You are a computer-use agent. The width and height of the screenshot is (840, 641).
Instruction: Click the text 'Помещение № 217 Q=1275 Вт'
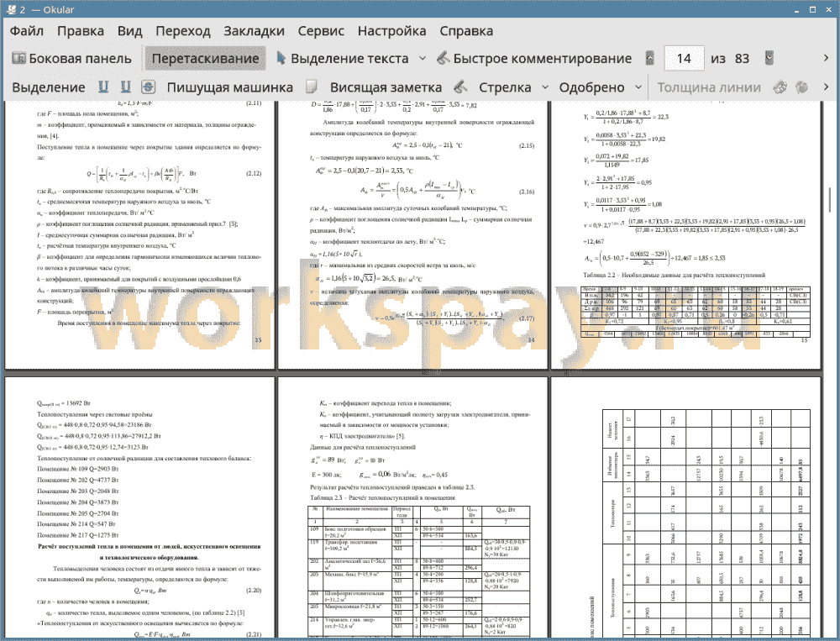(x=77, y=535)
